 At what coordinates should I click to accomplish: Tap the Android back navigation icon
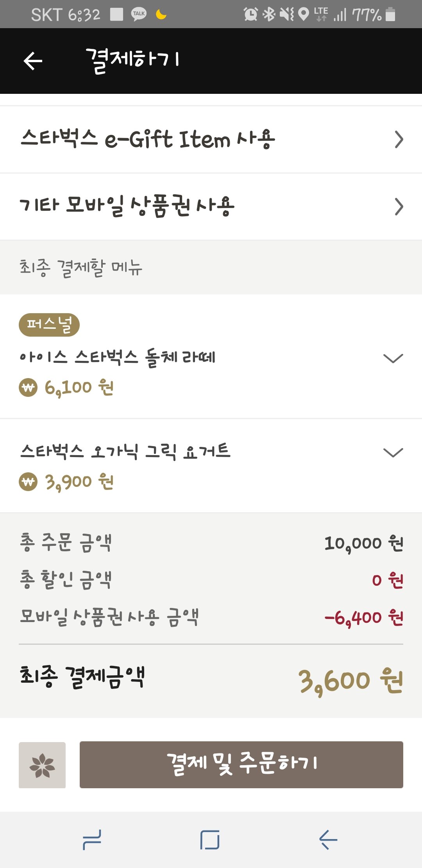[x=328, y=840]
